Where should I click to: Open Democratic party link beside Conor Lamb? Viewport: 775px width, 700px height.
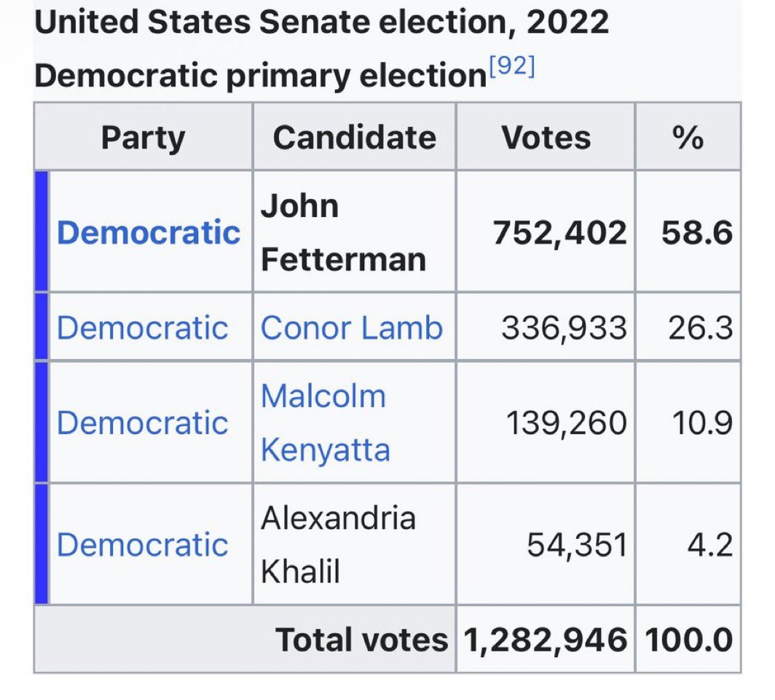pos(143,328)
